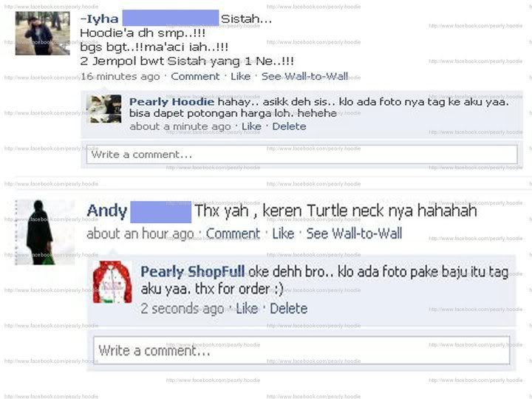The image size is (532, 399).
Task: Like Andy's turtle neck post
Action: [283, 233]
